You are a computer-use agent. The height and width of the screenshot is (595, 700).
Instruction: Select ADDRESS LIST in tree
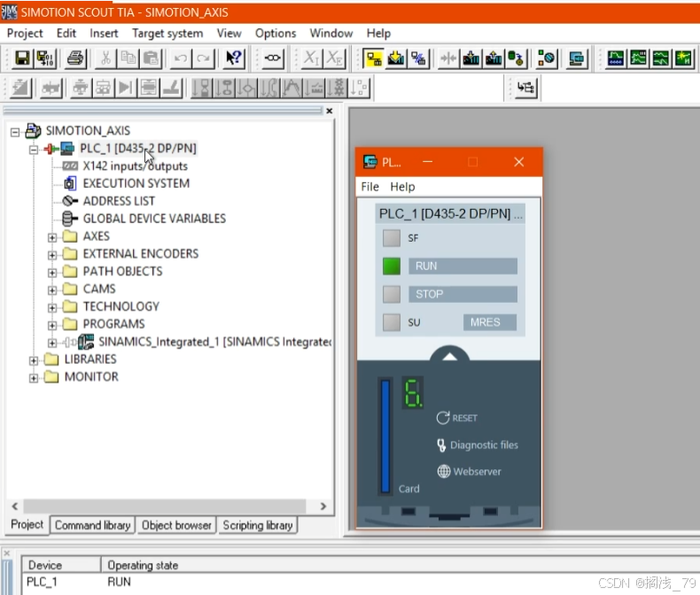(119, 201)
